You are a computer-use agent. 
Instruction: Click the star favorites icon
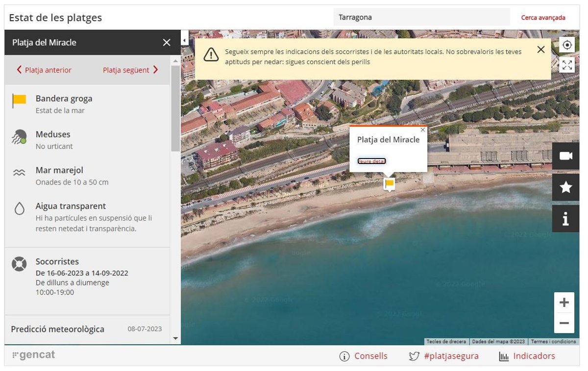565,187
